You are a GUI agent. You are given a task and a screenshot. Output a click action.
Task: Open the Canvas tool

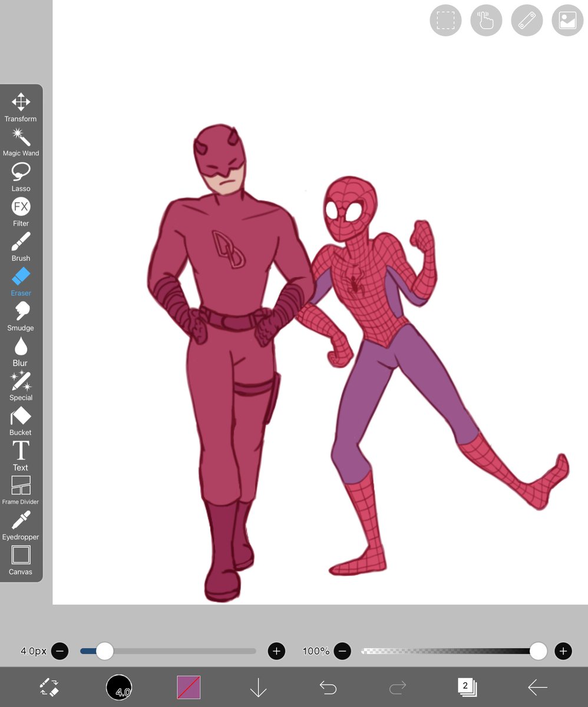21,560
